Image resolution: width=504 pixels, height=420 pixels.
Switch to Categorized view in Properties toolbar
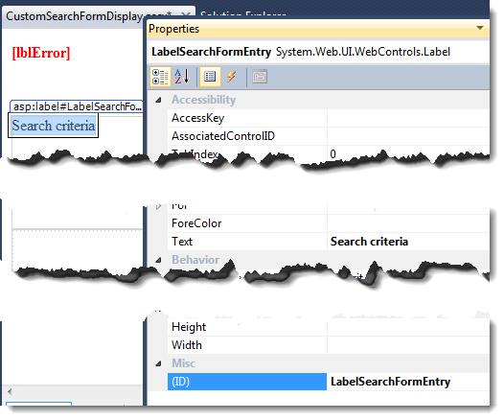click(x=160, y=77)
